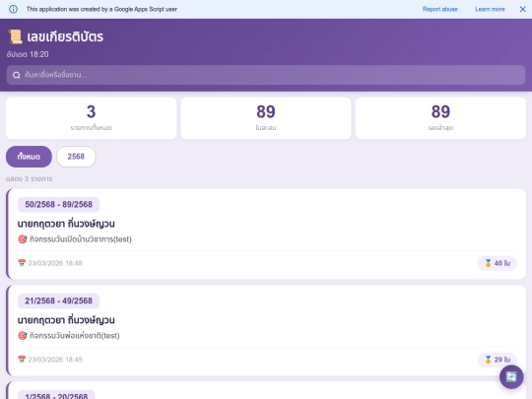Screen dimensions: 532x399
Task: Click the stat card showing 3 total entries
Action: [x=91, y=118]
